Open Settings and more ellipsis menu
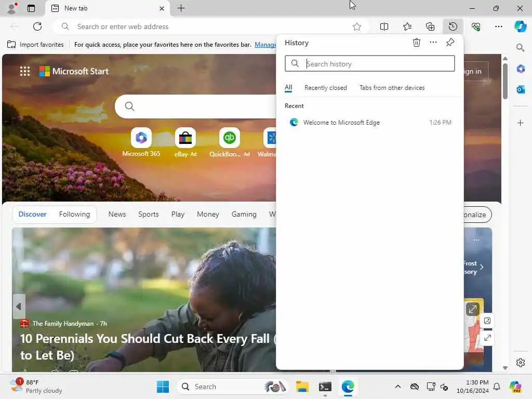This screenshot has height=399, width=532. 498,26
